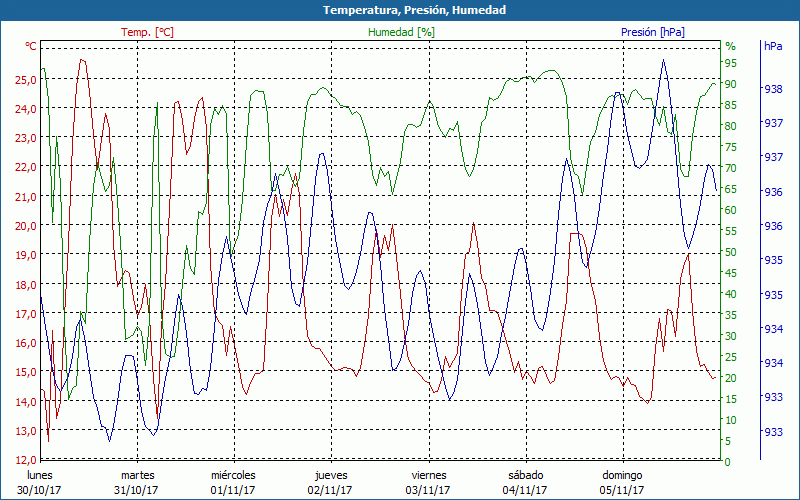The image size is (800, 500).
Task: Click the °C unit label on left axis
Action: (31, 46)
